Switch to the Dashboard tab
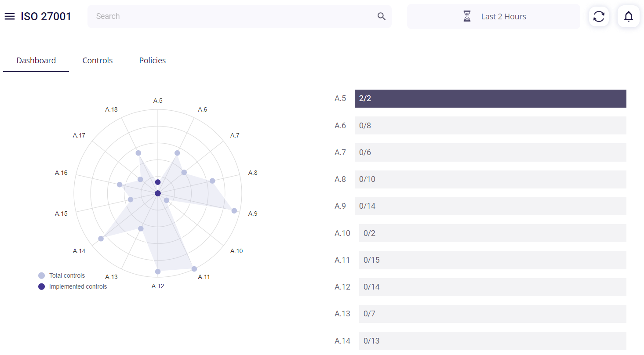 coord(36,61)
